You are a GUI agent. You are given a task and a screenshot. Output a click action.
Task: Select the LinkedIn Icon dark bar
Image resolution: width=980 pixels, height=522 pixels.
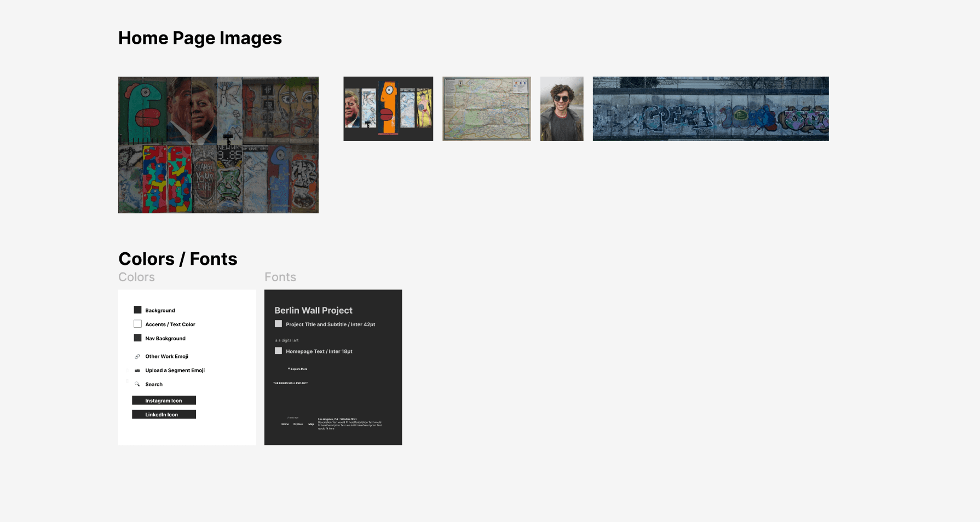[164, 414]
